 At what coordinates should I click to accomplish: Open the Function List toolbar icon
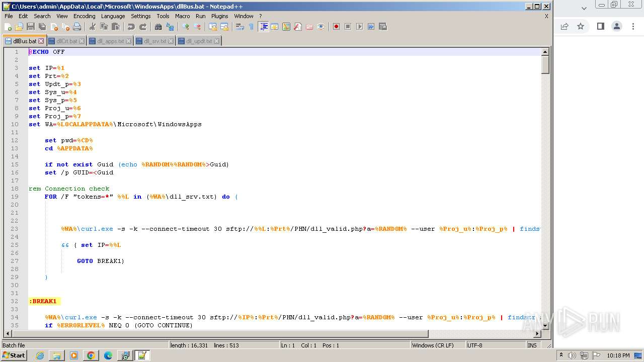pyautogui.click(x=298, y=27)
